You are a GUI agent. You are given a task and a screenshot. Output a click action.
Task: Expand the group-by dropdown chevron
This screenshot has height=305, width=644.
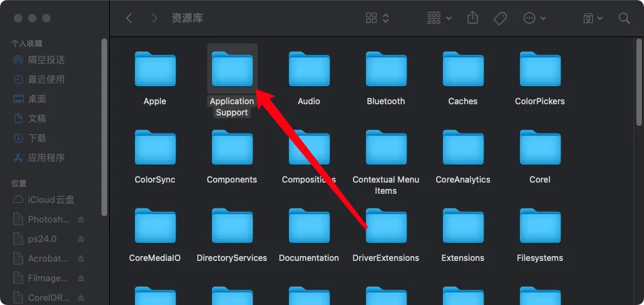pyautogui.click(x=449, y=18)
